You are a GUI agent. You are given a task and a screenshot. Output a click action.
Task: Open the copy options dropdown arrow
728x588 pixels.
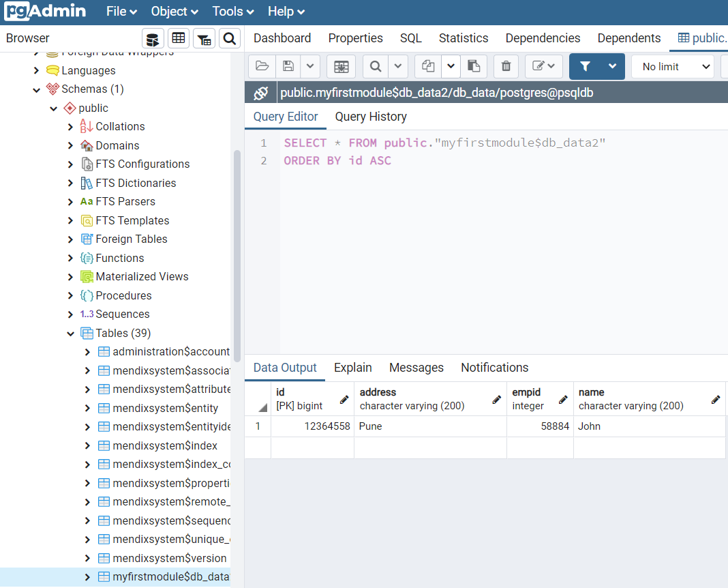point(451,66)
